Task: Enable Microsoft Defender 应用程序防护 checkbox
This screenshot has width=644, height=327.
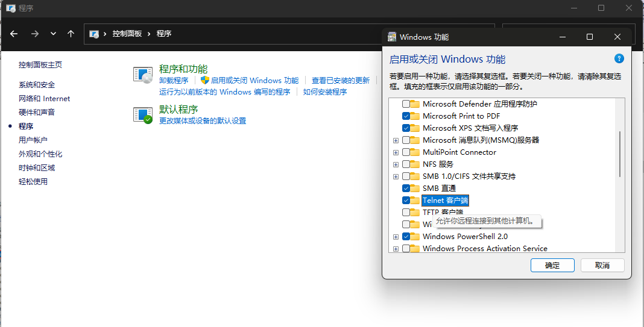Action: point(406,104)
